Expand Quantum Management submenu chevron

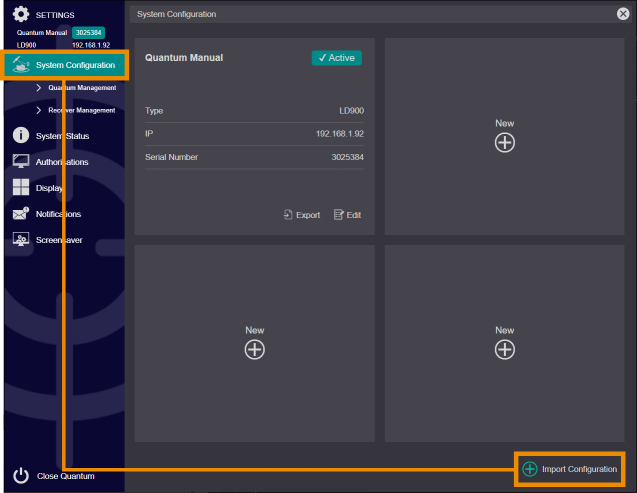pos(39,88)
